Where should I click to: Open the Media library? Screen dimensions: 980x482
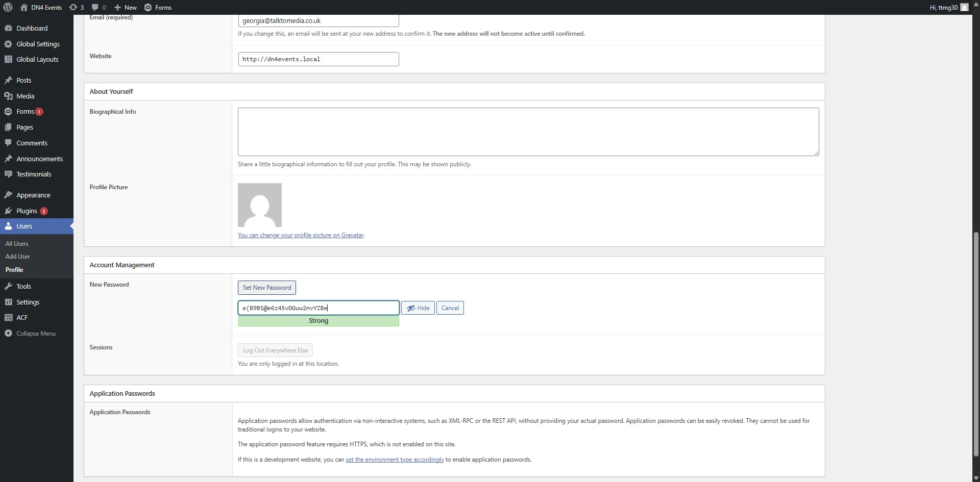24,95
